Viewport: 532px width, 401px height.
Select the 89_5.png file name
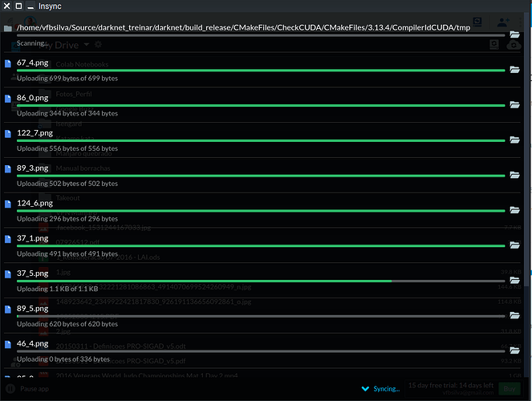pyautogui.click(x=33, y=309)
